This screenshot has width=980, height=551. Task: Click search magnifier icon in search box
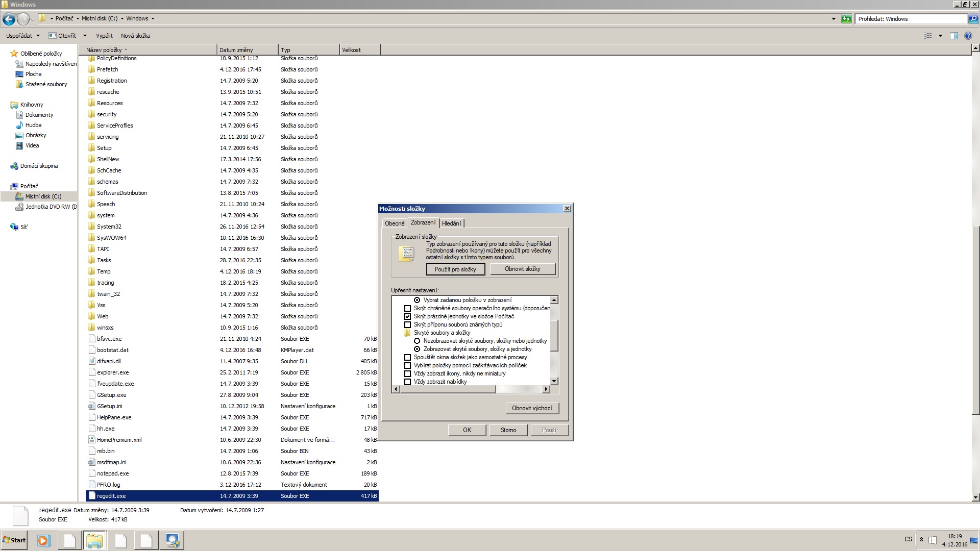973,19
